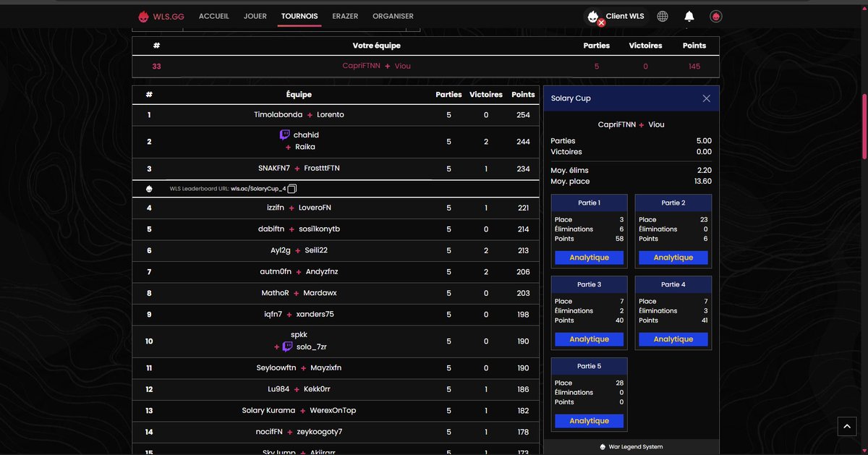The height and width of the screenshot is (455, 868).
Task: Click the Solary Cup panel title
Action: click(x=571, y=98)
